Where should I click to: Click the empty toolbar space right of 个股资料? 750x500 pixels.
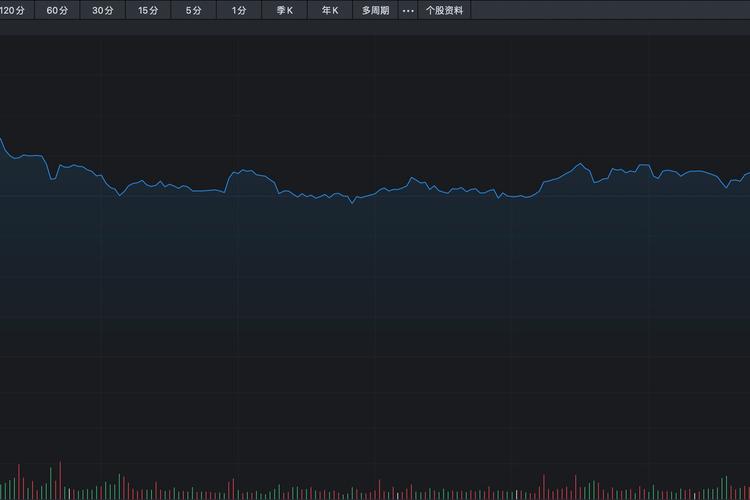tap(610, 11)
